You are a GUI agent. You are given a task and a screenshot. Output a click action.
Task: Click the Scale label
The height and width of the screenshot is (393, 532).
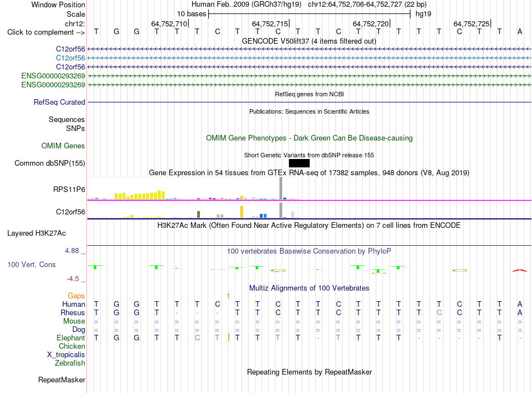point(76,14)
